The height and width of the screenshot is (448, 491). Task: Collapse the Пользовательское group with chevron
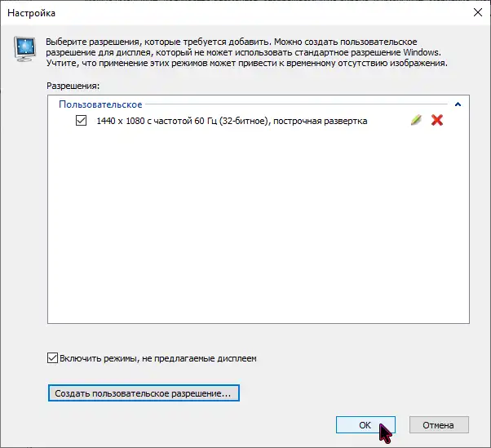[458, 104]
